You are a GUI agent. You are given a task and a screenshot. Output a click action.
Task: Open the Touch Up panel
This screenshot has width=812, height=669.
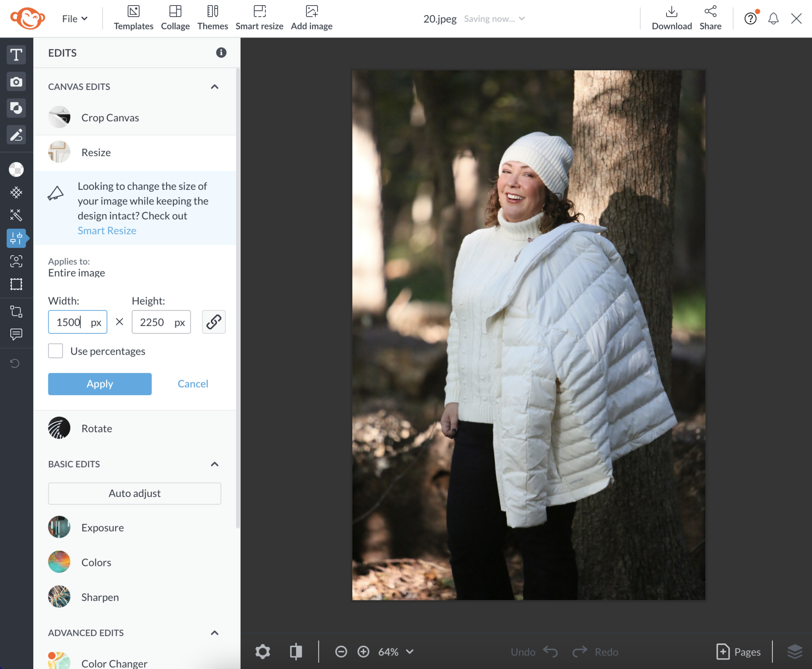pos(16,261)
